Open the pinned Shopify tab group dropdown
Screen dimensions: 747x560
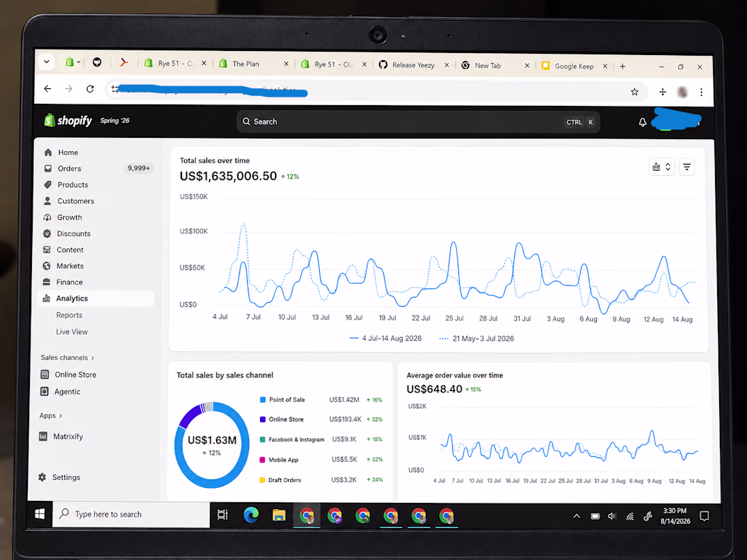pyautogui.click(x=73, y=62)
